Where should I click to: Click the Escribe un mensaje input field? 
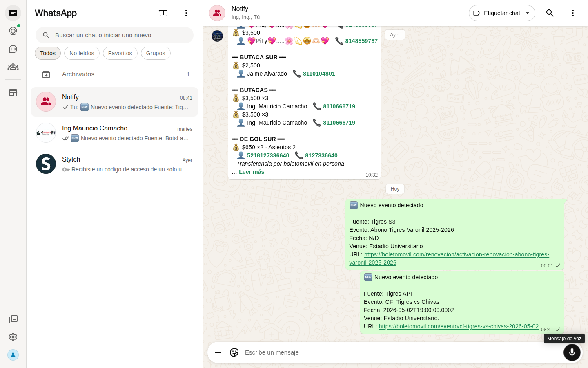click(x=400, y=352)
